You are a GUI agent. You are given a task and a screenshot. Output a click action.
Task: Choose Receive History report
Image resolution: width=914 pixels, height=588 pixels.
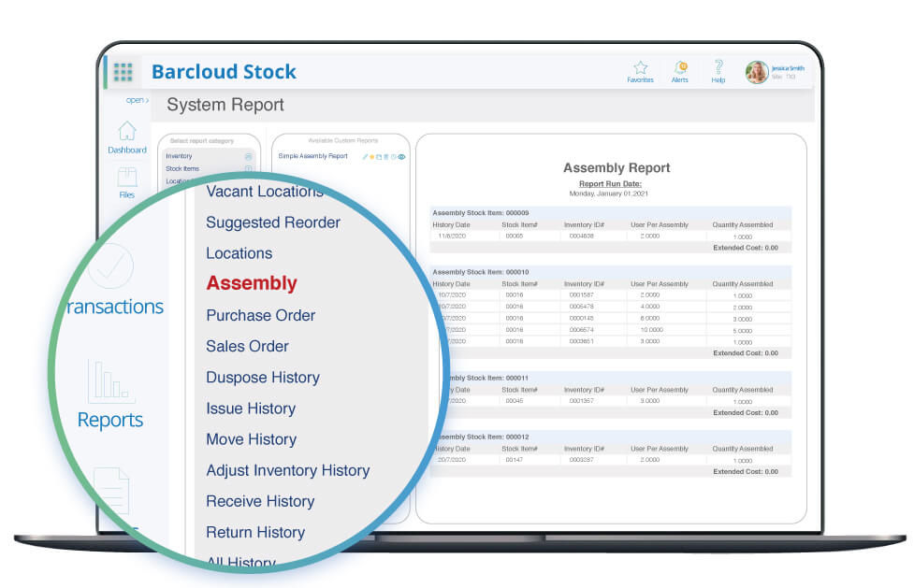[x=260, y=501]
